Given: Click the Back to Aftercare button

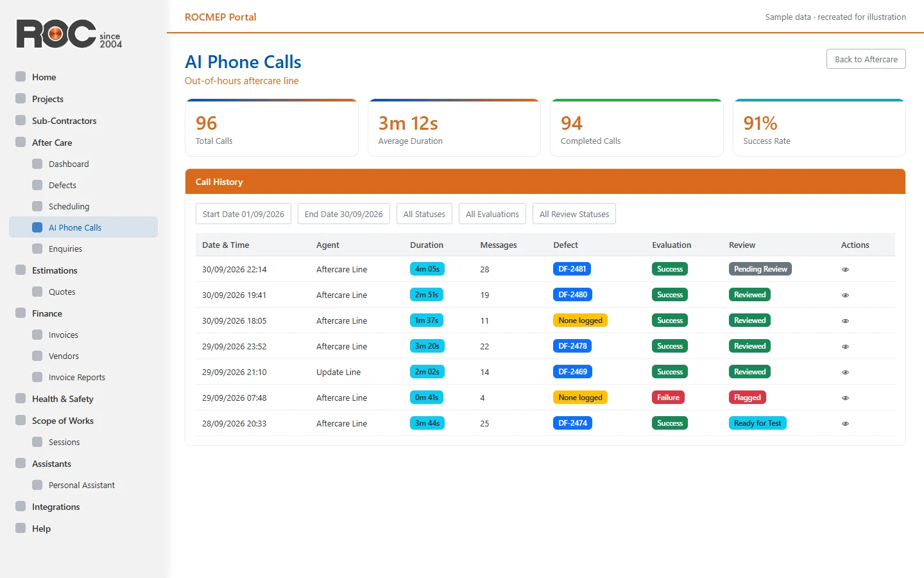Looking at the screenshot, I should tap(866, 59).
